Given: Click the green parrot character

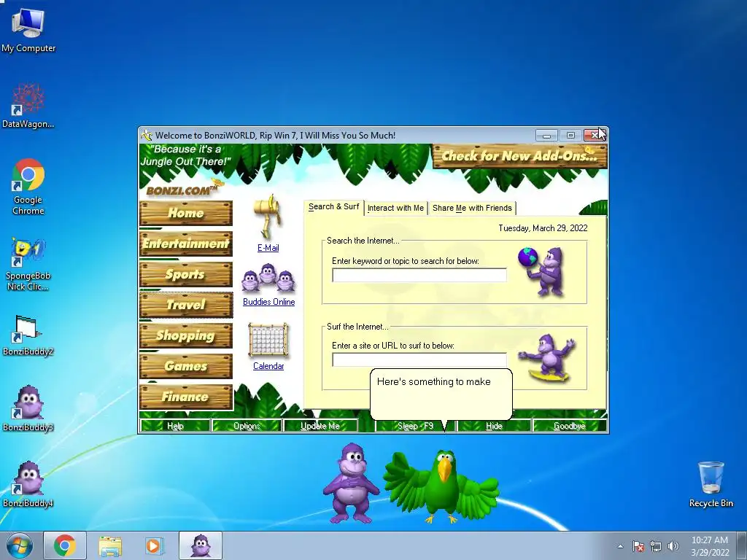Looking at the screenshot, I should click(441, 486).
